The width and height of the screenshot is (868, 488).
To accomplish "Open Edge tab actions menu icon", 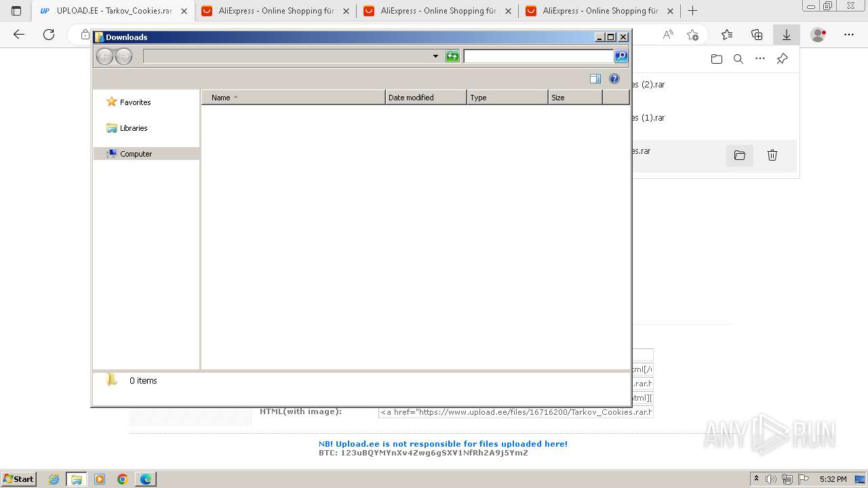I will pos(16,11).
